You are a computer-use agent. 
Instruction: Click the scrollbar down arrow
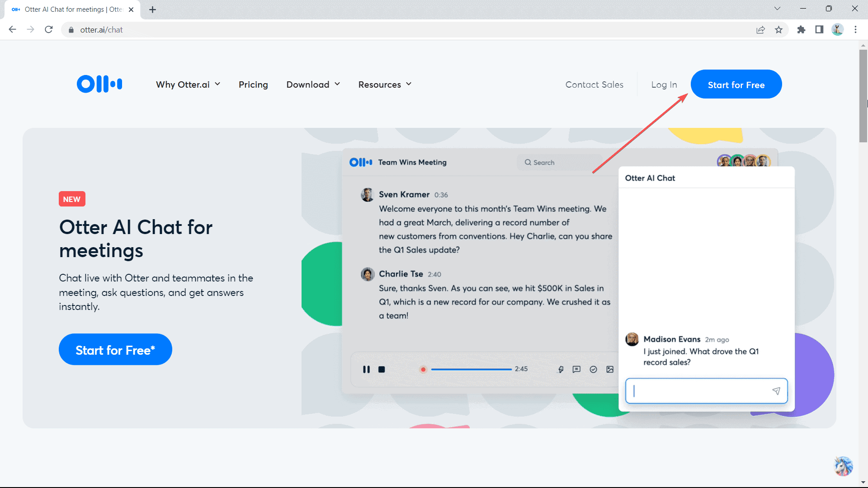(x=863, y=482)
